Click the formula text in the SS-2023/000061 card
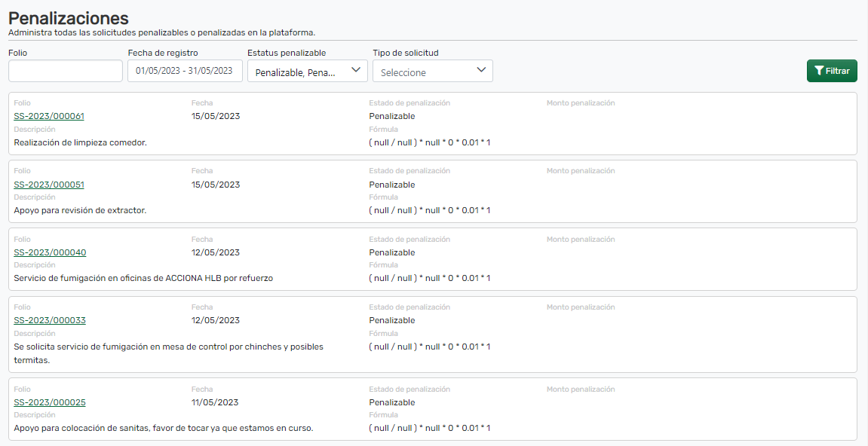The width and height of the screenshot is (868, 446). click(429, 142)
